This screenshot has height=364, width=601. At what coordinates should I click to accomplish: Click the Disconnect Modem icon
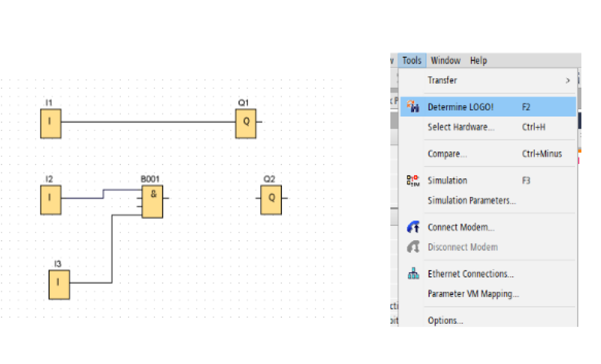(413, 247)
